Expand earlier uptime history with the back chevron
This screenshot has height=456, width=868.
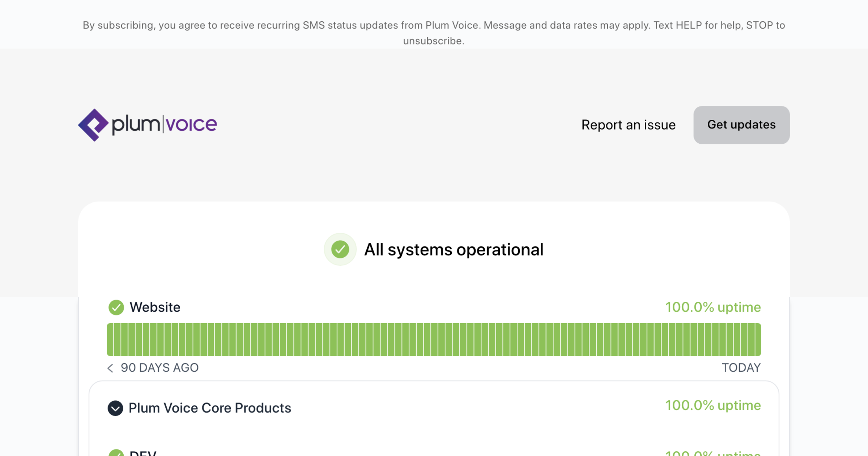pos(110,368)
